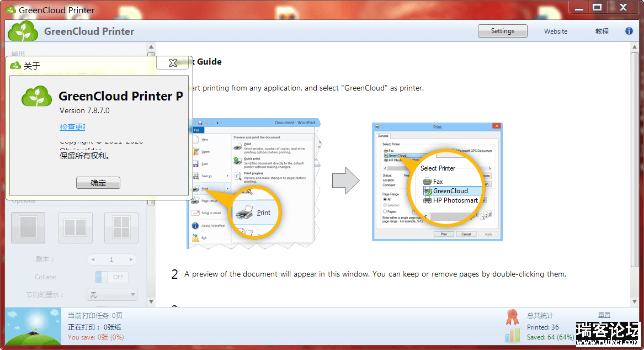Viewport: 644px width, 350px height.
Task: Click the left panel scroll up arrow
Action: pos(151,47)
